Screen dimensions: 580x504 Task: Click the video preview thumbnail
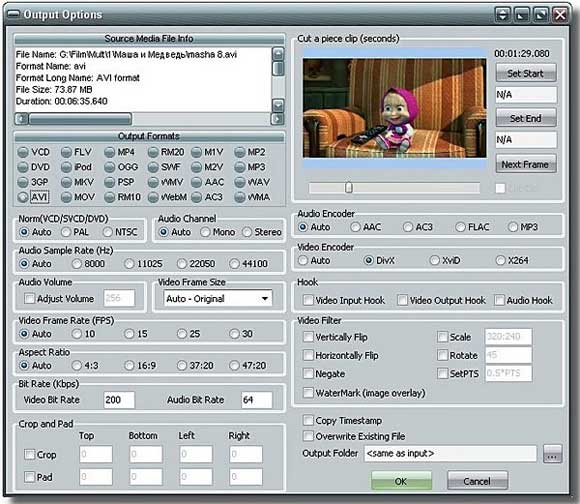pos(394,108)
